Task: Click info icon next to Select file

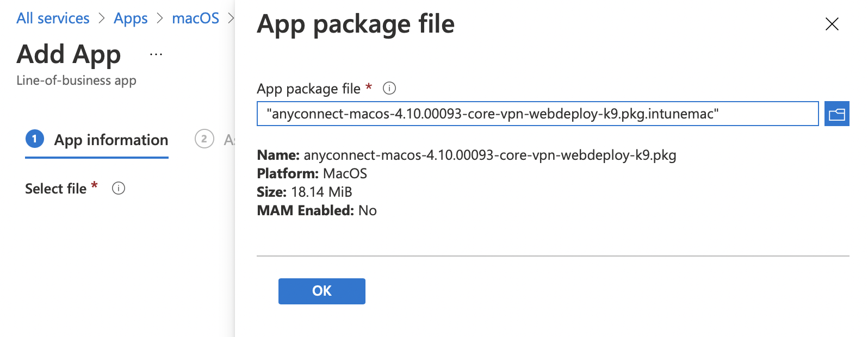Action: pos(119,188)
